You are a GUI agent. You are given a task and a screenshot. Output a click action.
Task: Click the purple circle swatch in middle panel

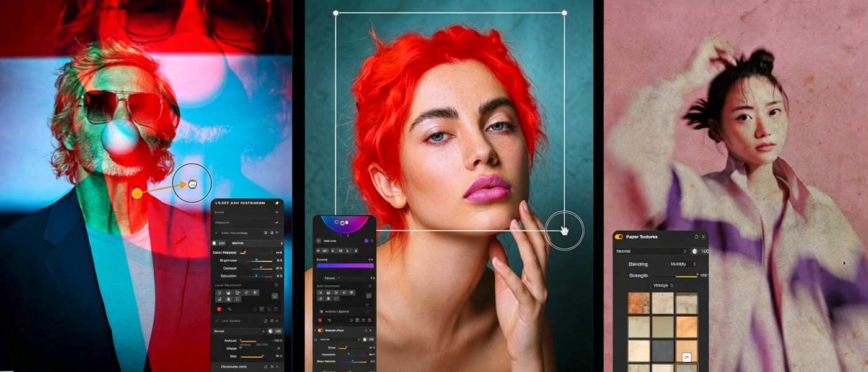coord(366,241)
